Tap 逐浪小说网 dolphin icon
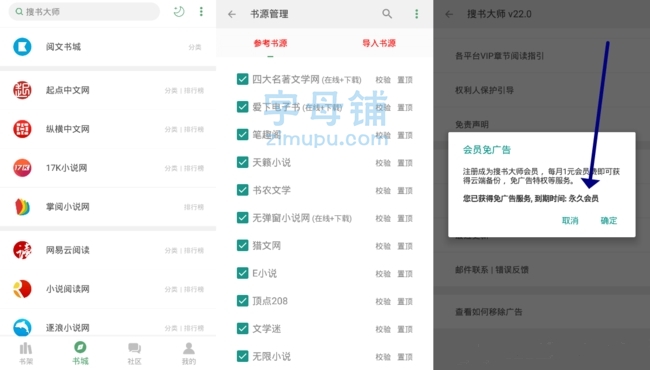 click(x=22, y=327)
